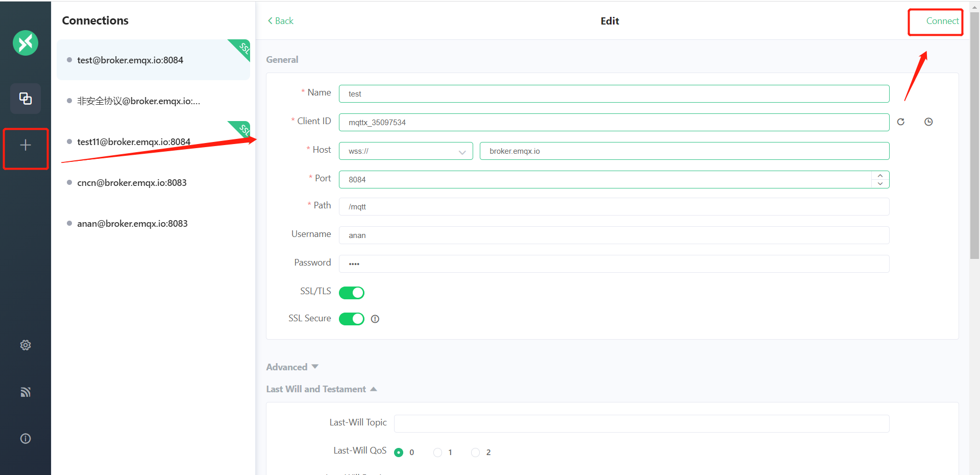The height and width of the screenshot is (475, 980).
Task: Select Last-Will QoS 1
Action: pyautogui.click(x=437, y=453)
